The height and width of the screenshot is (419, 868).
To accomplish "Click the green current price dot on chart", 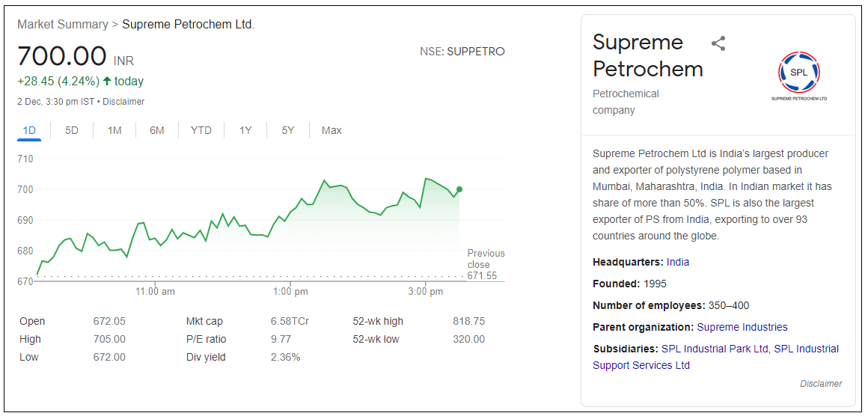I will (459, 189).
